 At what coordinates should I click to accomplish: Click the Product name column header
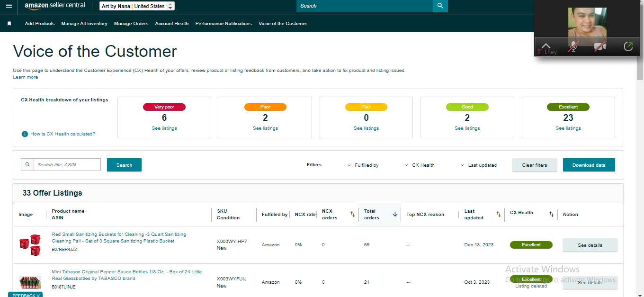(68, 211)
